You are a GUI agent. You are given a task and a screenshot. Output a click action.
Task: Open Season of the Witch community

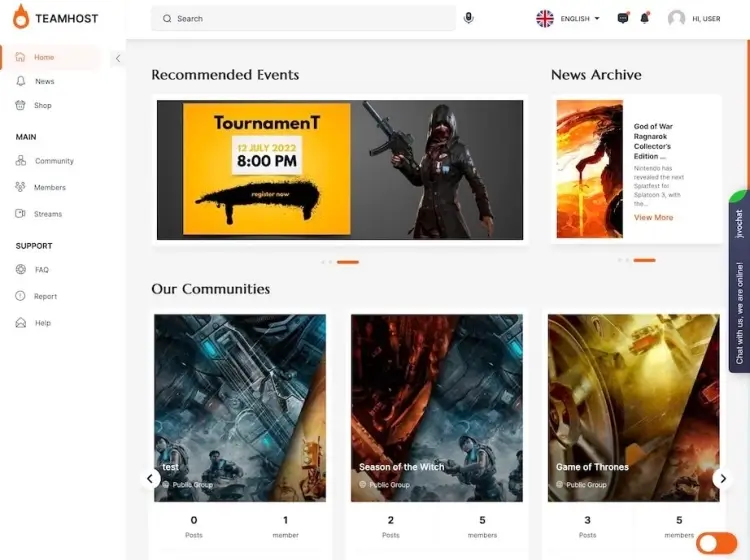[437, 408]
